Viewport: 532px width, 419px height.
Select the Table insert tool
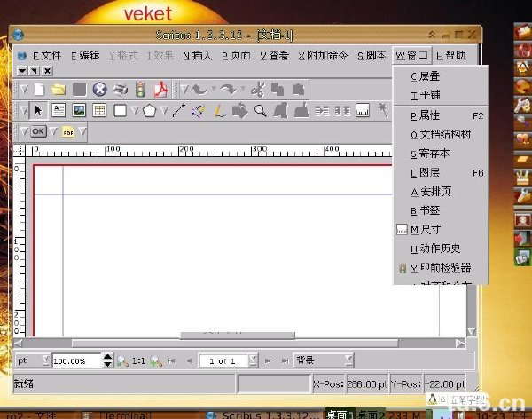99,110
